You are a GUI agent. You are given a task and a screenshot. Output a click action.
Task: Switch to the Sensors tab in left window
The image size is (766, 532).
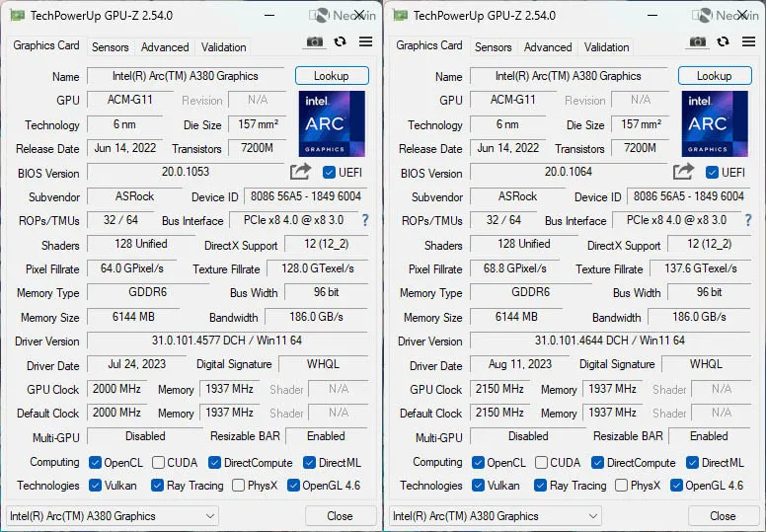(x=111, y=47)
